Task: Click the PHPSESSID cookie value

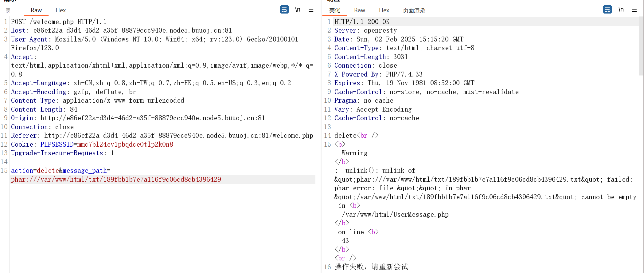Action: [125, 144]
